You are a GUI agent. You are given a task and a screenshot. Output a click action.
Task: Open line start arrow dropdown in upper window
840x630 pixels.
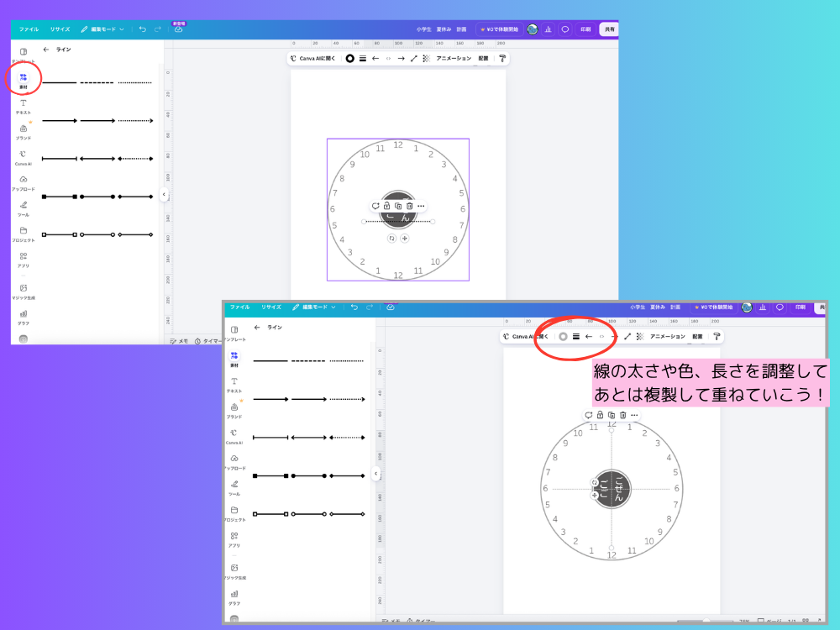[375, 59]
